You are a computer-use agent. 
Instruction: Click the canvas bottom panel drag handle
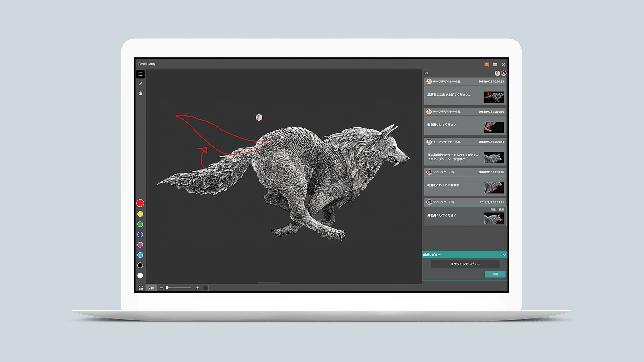(268, 283)
